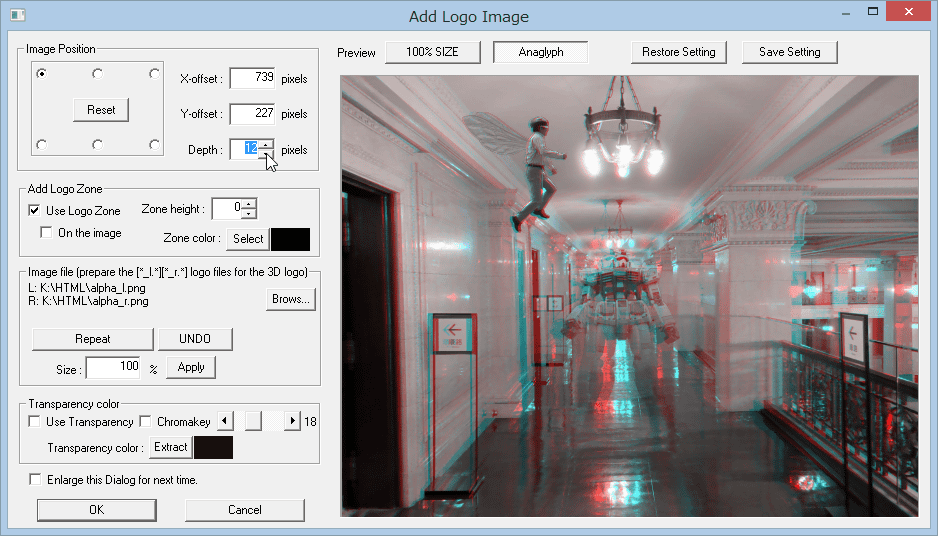Click the anaglyph preview image
The width and height of the screenshot is (938, 536).
[x=629, y=296]
